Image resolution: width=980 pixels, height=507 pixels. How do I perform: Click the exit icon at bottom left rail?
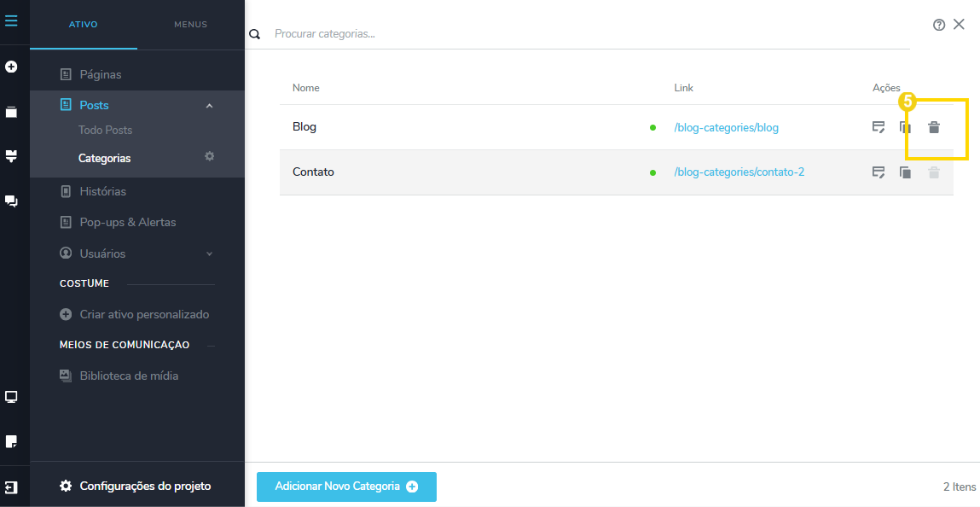pos(11,487)
